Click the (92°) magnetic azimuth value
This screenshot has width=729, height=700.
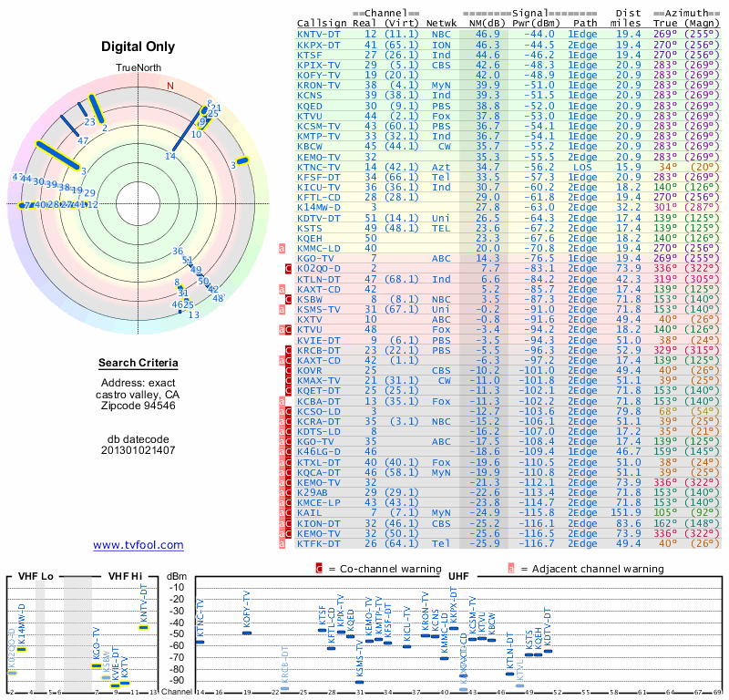[702, 512]
